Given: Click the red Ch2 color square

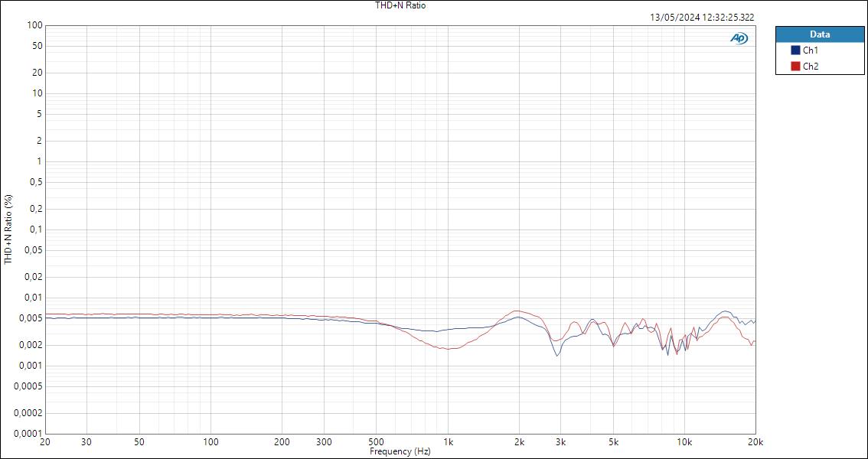Looking at the screenshot, I should point(796,64).
